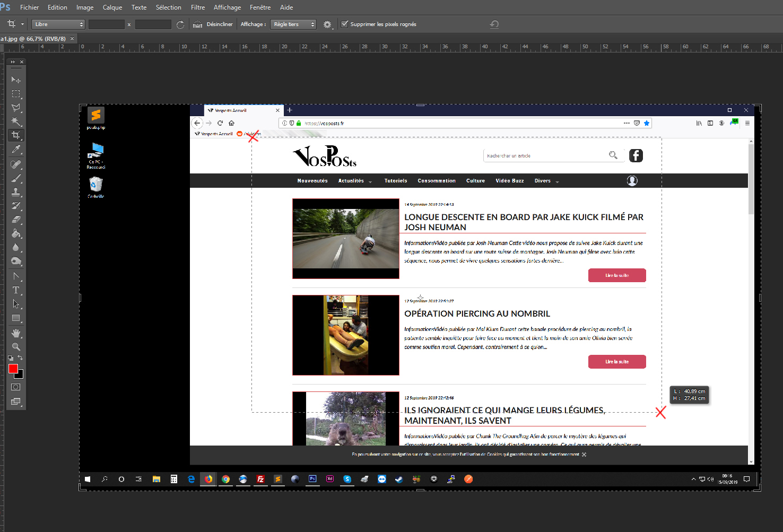Select the Rectangle shape tool

(16, 318)
